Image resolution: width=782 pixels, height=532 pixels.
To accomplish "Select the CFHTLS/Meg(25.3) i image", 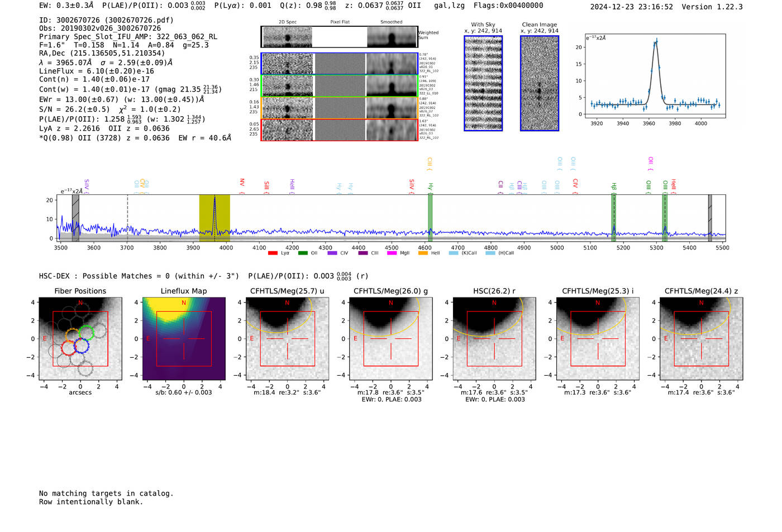I will tap(598, 338).
